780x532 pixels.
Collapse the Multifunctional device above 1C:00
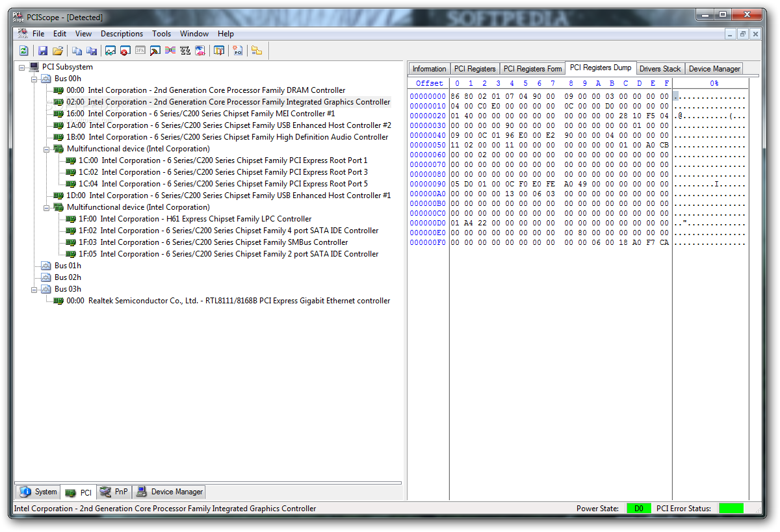[x=47, y=149]
